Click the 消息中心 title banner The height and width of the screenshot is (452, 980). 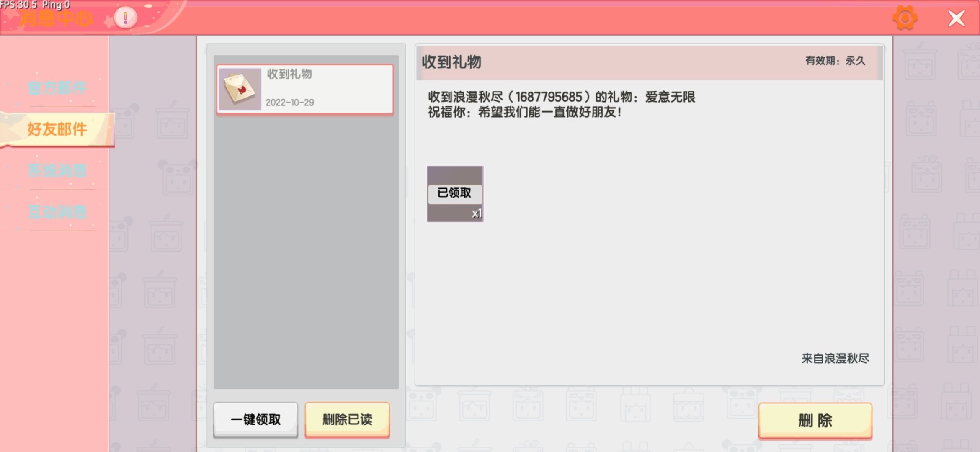point(55,18)
